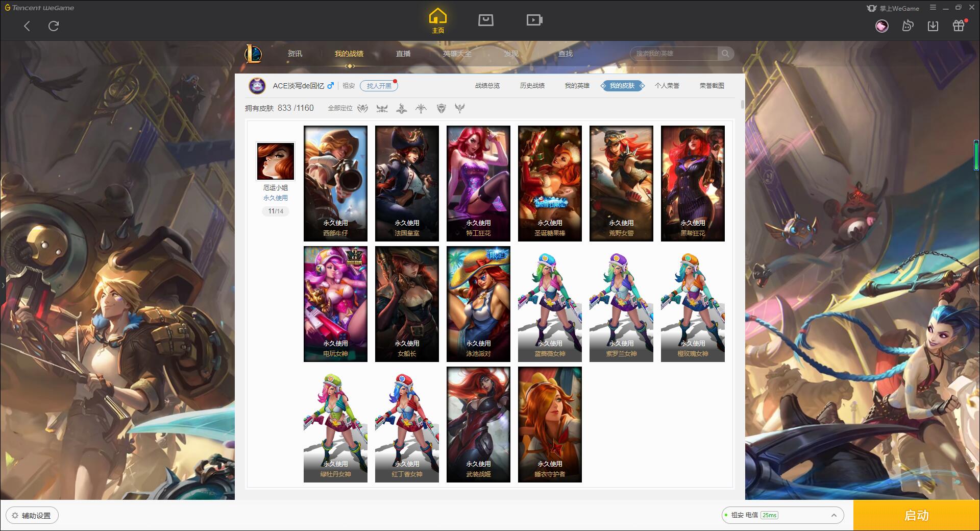Open 荒野女警 skin card

pyautogui.click(x=621, y=183)
